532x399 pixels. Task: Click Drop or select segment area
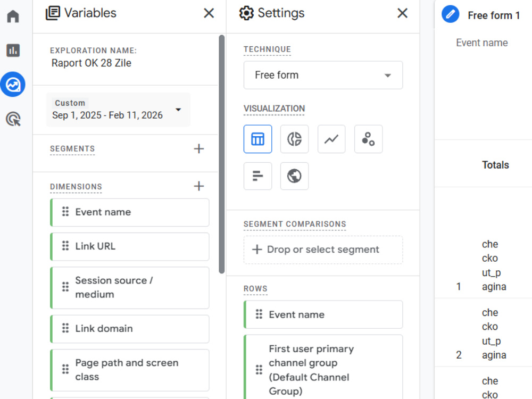[323, 250]
